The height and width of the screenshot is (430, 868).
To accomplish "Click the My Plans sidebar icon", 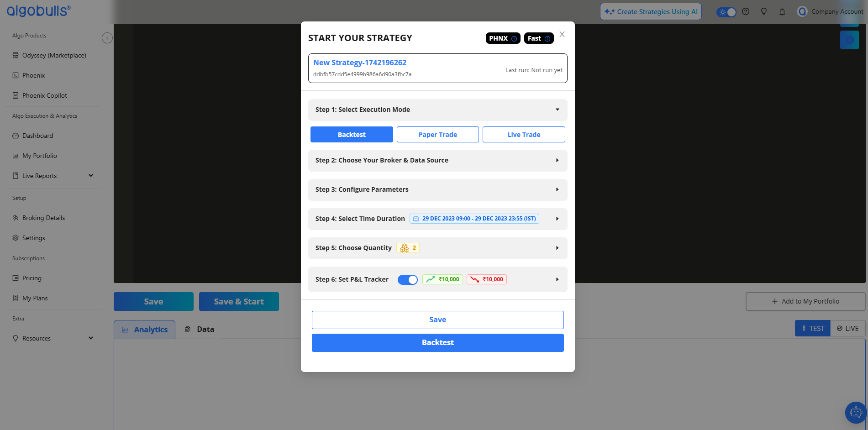I will [x=16, y=298].
